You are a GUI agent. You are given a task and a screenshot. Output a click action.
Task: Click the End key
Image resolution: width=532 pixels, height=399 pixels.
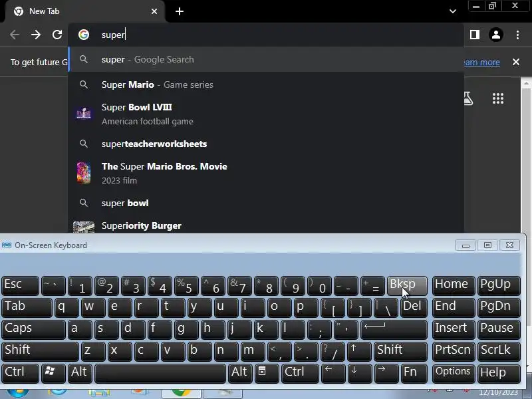coord(454,308)
